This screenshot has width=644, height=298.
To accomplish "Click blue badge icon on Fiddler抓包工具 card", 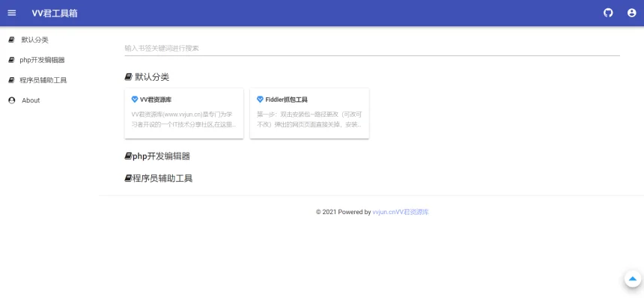I will click(260, 100).
